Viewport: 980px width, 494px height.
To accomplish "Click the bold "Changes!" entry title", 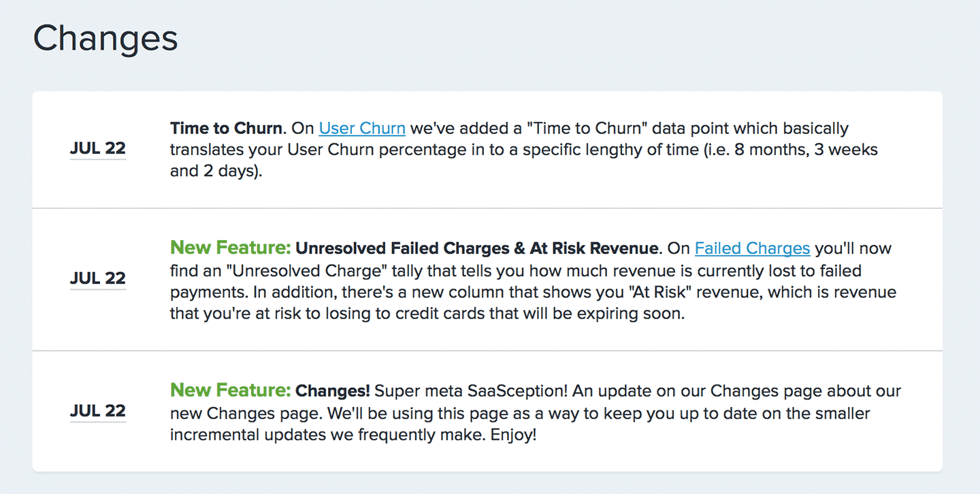I will (x=332, y=391).
